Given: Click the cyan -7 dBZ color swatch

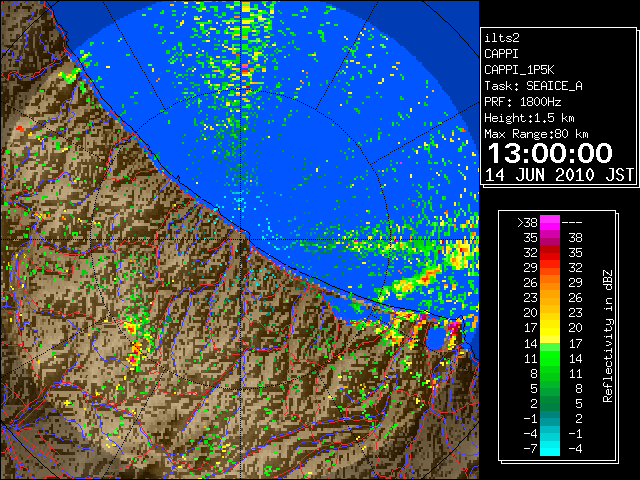Looking at the screenshot, I should [550, 449].
